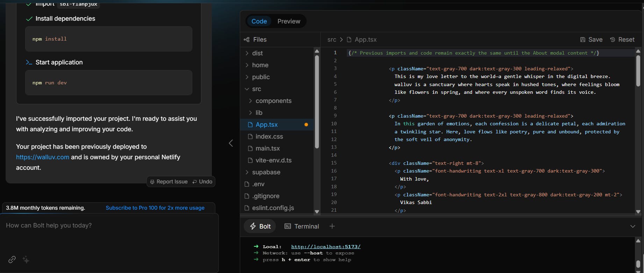Click the '3.8M monthly tokens remaining.' text
The width and height of the screenshot is (644, 273).
(x=45, y=208)
